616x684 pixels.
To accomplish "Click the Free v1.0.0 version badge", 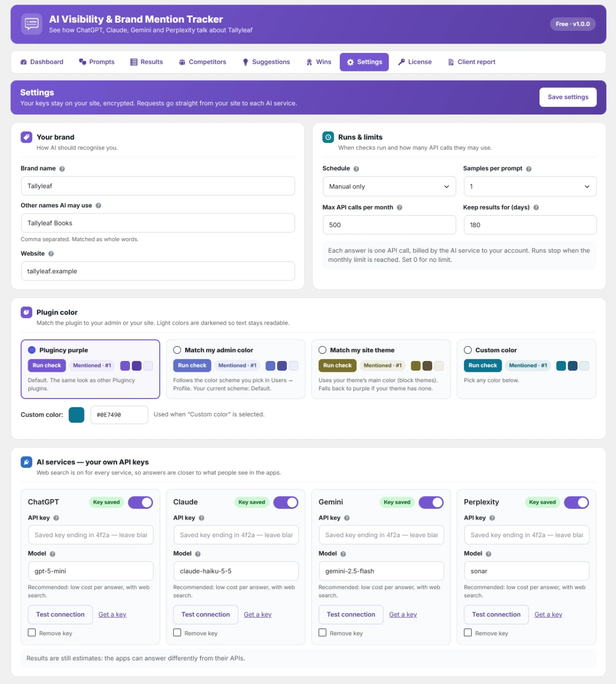I will 573,24.
